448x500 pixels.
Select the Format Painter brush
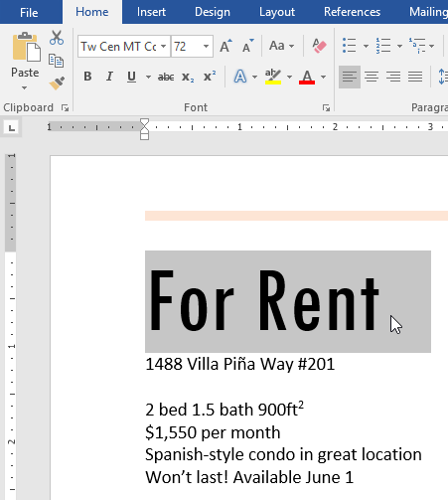[57, 83]
